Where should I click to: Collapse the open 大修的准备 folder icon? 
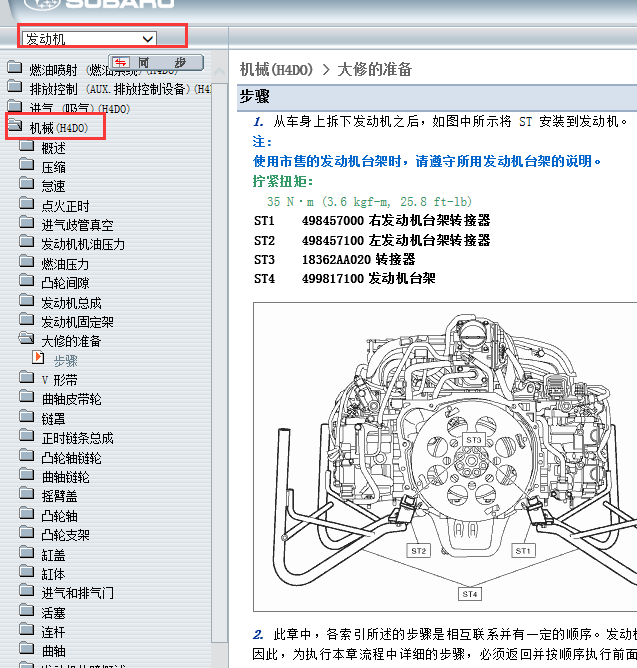pyautogui.click(x=26, y=339)
